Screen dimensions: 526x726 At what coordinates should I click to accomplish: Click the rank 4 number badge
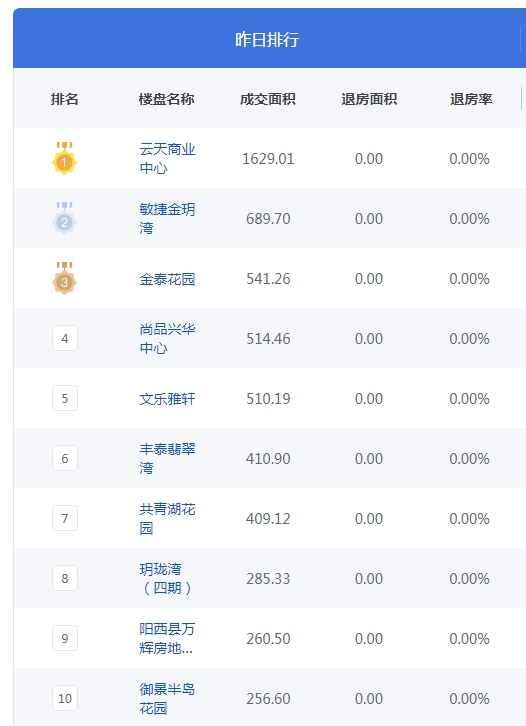click(x=65, y=338)
